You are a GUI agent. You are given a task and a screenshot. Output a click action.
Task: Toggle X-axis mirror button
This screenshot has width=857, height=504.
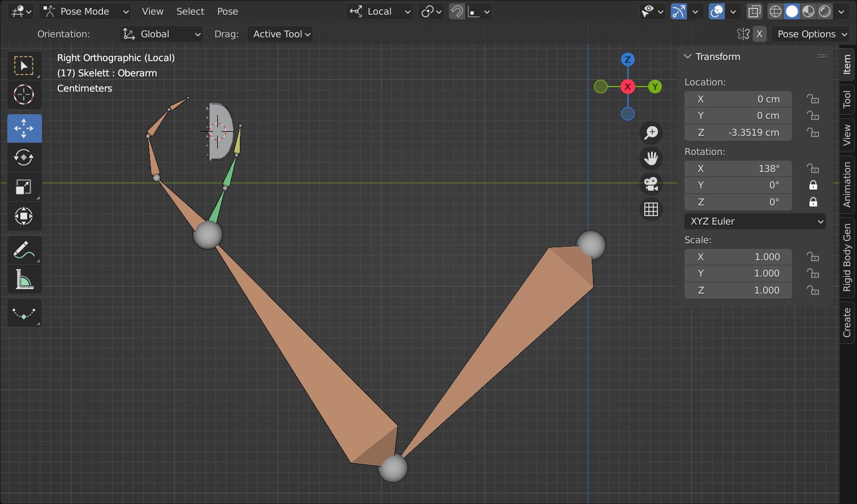pyautogui.click(x=759, y=34)
